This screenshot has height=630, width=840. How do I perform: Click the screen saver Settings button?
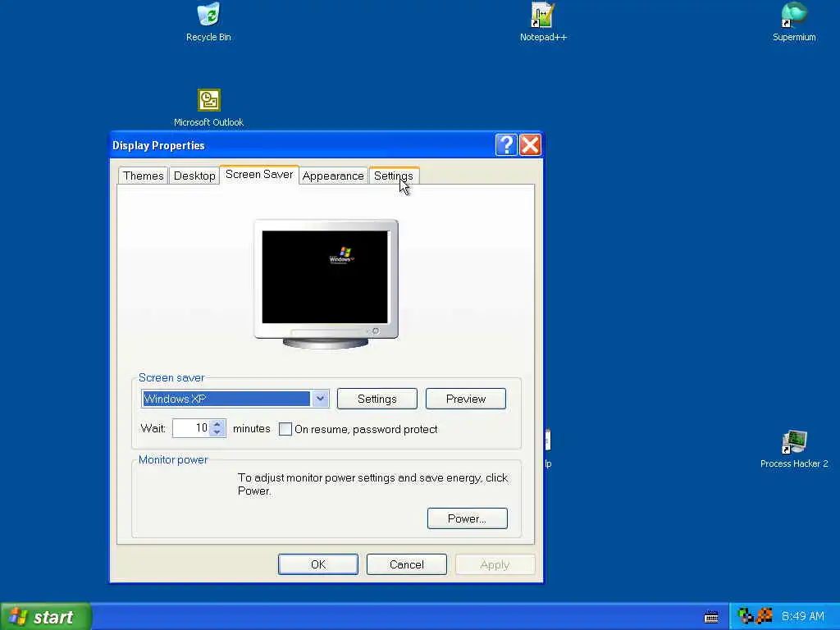pos(377,399)
